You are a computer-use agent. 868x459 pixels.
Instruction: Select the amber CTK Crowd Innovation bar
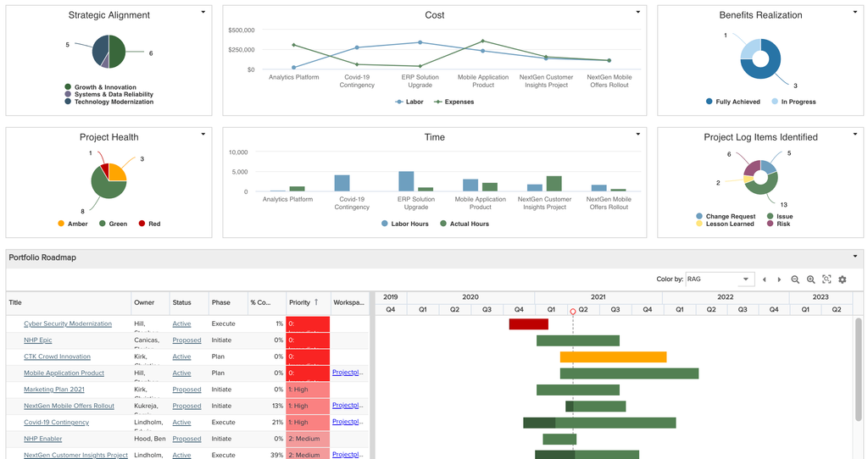tap(614, 357)
